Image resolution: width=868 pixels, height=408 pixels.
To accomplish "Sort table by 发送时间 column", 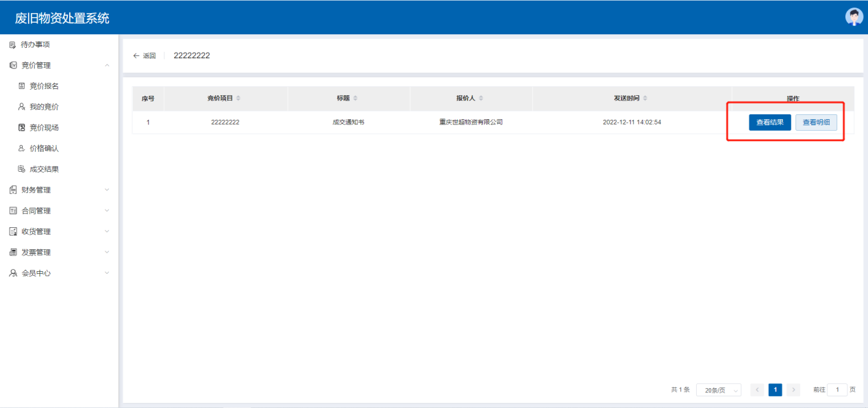I will pos(645,99).
